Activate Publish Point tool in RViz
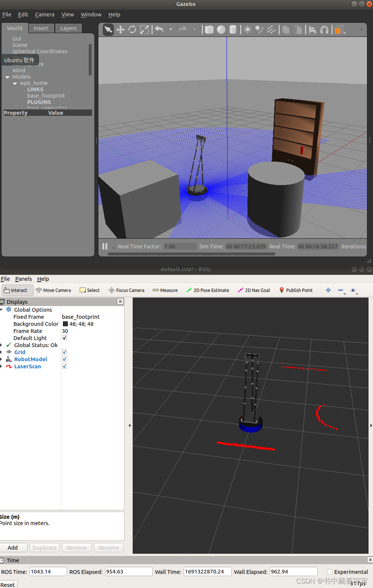This screenshot has height=588, width=373. click(x=296, y=290)
